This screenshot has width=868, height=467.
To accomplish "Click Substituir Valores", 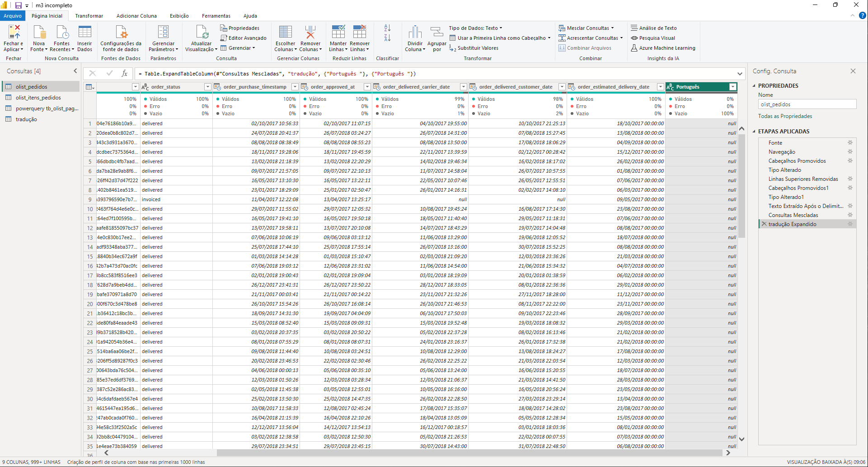I will coord(474,48).
